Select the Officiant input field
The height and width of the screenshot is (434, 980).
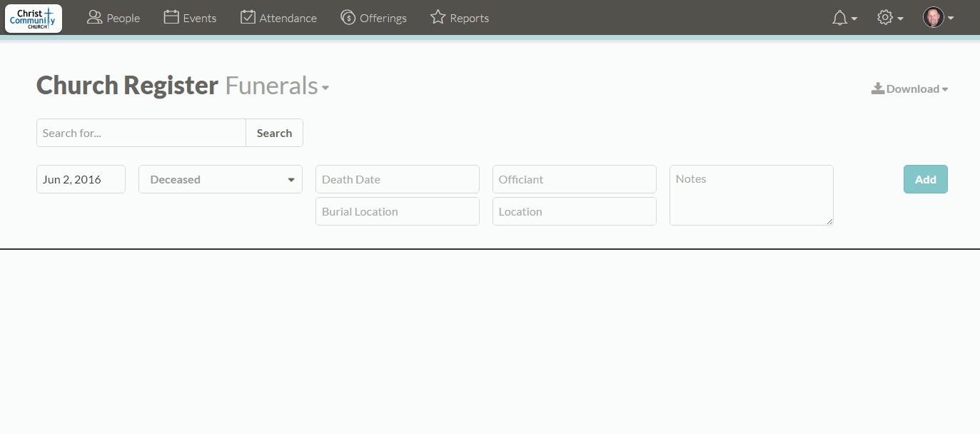point(574,180)
